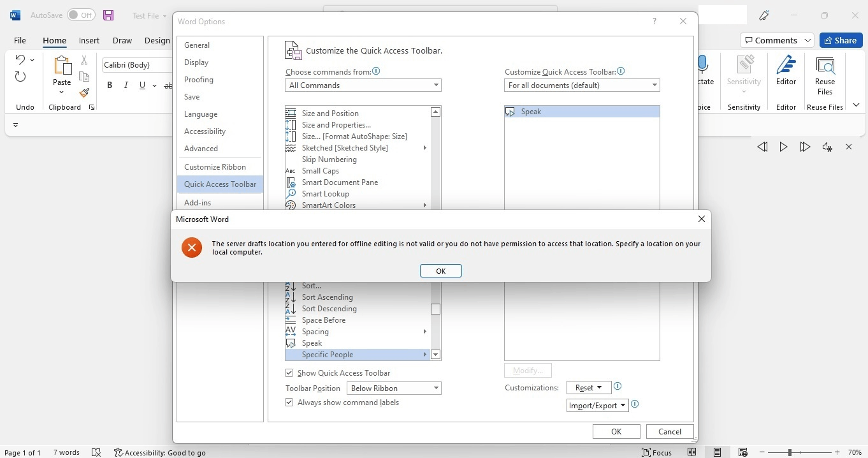Open the Editor ribbon tool

coord(786,71)
